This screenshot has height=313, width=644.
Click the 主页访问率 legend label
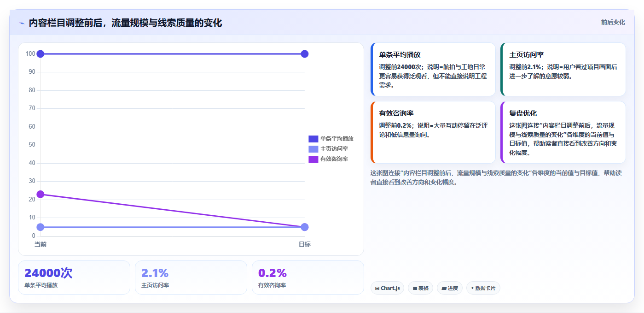coord(334,149)
